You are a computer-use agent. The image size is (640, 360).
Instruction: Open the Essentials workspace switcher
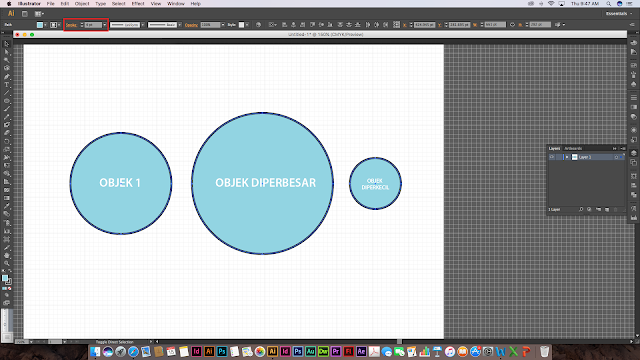(619, 13)
